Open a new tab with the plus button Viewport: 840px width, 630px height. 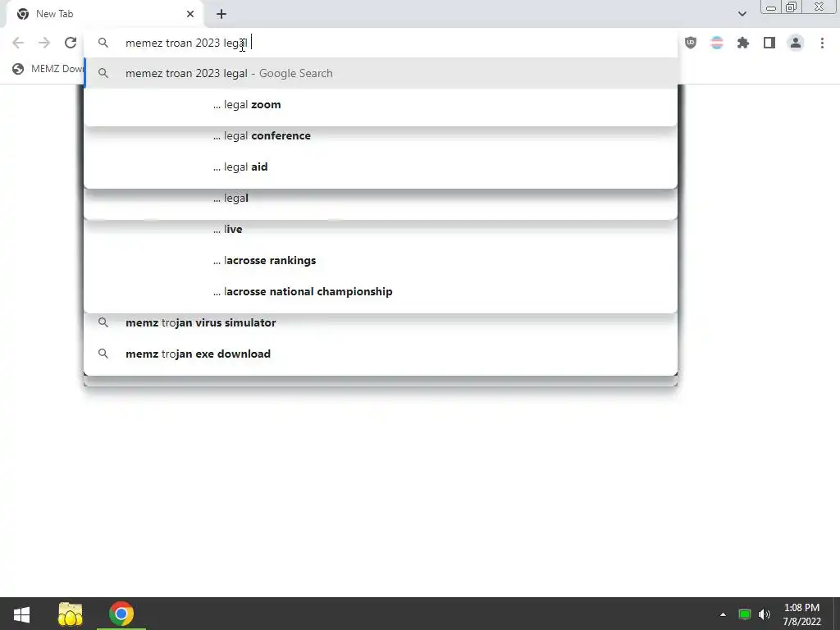click(221, 14)
